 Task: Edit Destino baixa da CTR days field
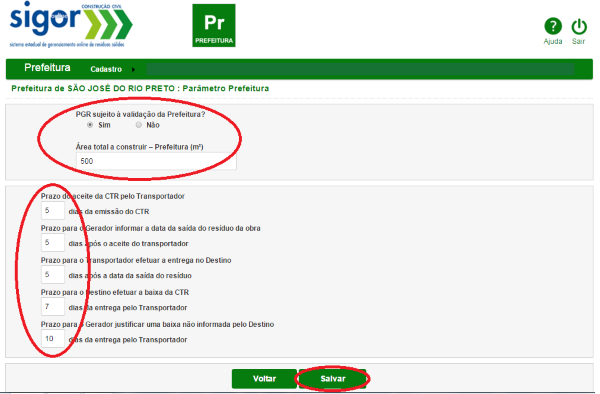point(53,307)
